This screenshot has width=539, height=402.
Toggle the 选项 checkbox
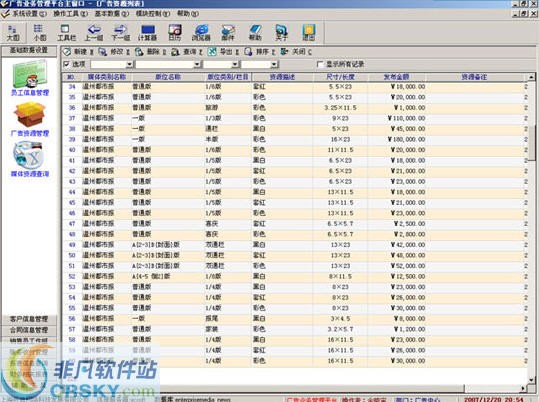pyautogui.click(x=67, y=64)
